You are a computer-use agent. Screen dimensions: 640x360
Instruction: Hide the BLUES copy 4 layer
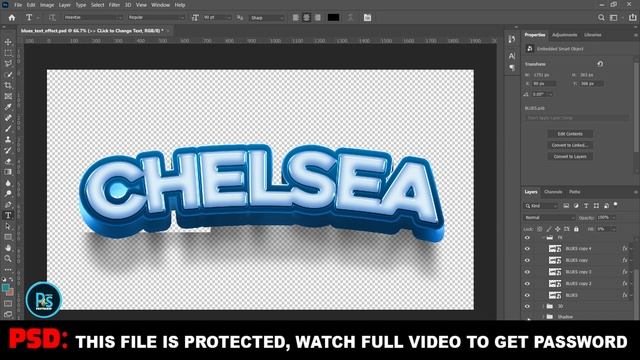point(527,249)
